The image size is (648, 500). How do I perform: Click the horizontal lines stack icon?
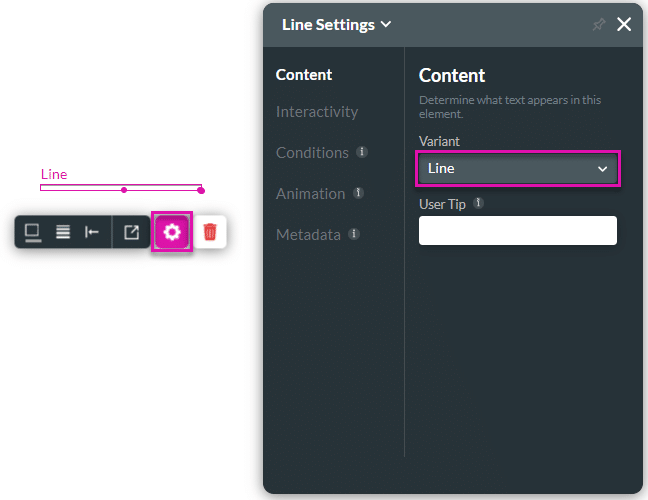click(62, 232)
